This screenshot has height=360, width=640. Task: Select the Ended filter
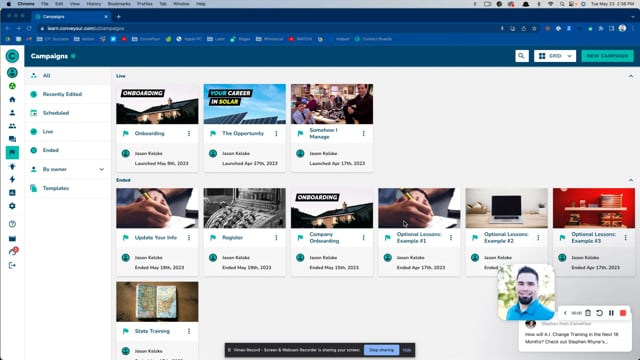point(68,150)
